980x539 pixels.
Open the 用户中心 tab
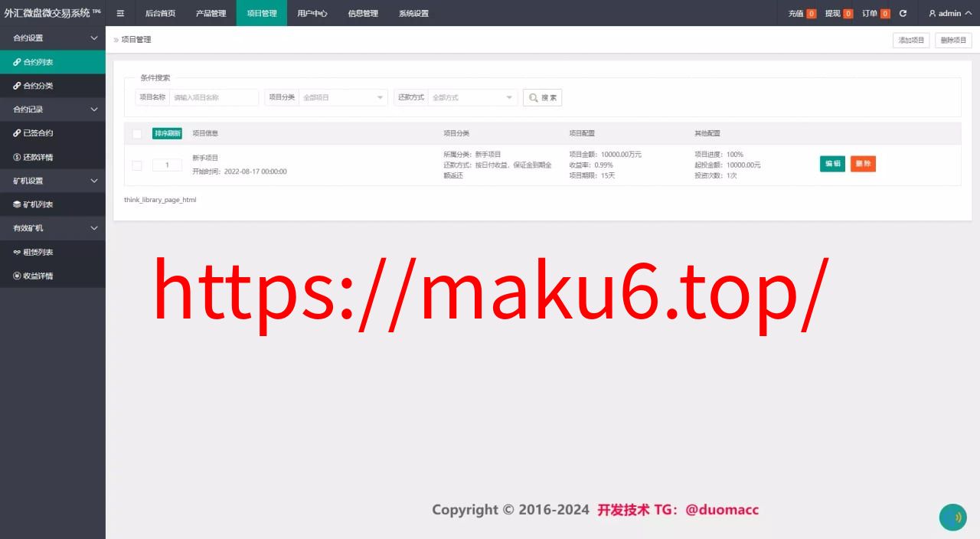(312, 13)
